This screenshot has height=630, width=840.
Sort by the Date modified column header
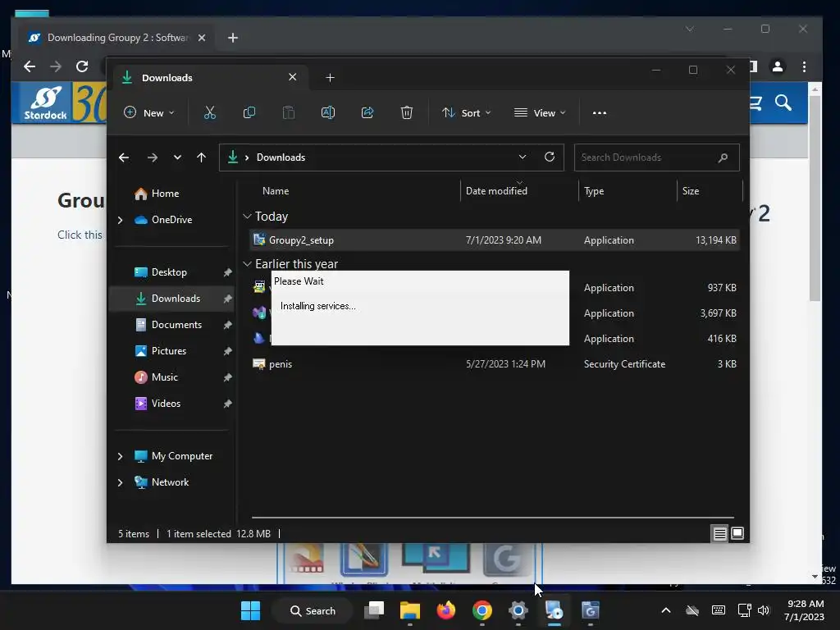[496, 190]
